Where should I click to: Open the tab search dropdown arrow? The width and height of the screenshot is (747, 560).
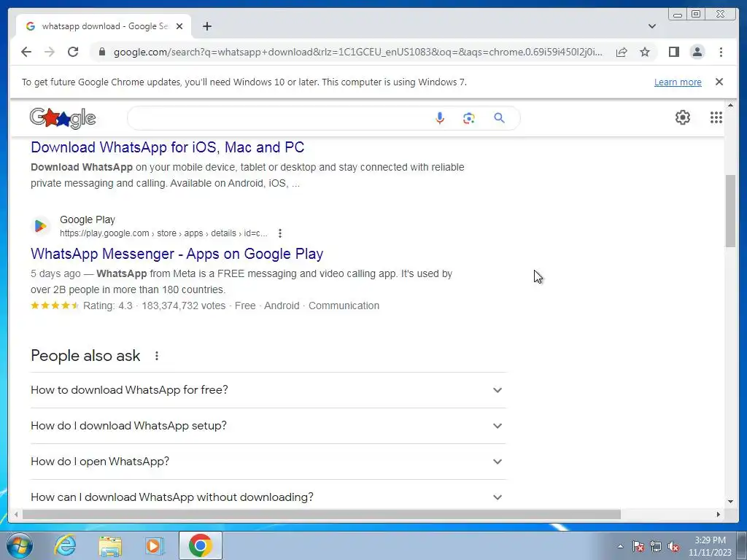point(652,26)
